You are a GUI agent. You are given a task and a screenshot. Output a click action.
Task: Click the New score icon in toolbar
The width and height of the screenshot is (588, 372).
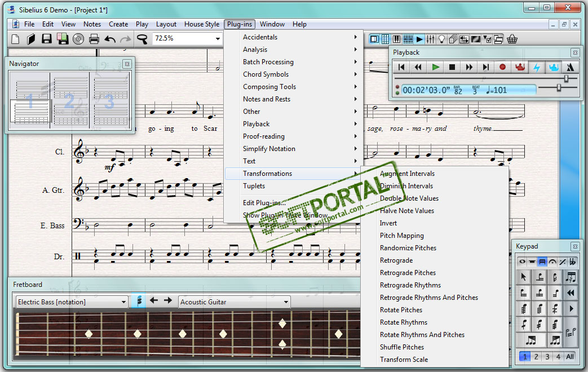click(15, 39)
